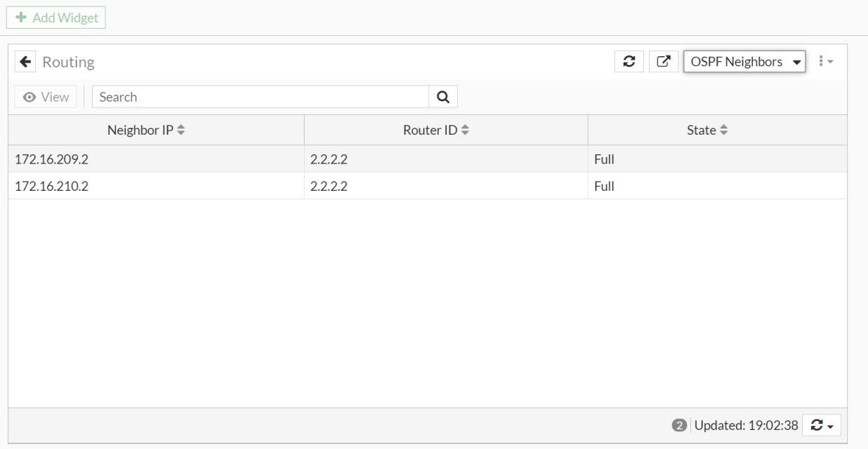Click the back arrow beside Routing
This screenshot has width=868, height=449.
pyautogui.click(x=25, y=62)
